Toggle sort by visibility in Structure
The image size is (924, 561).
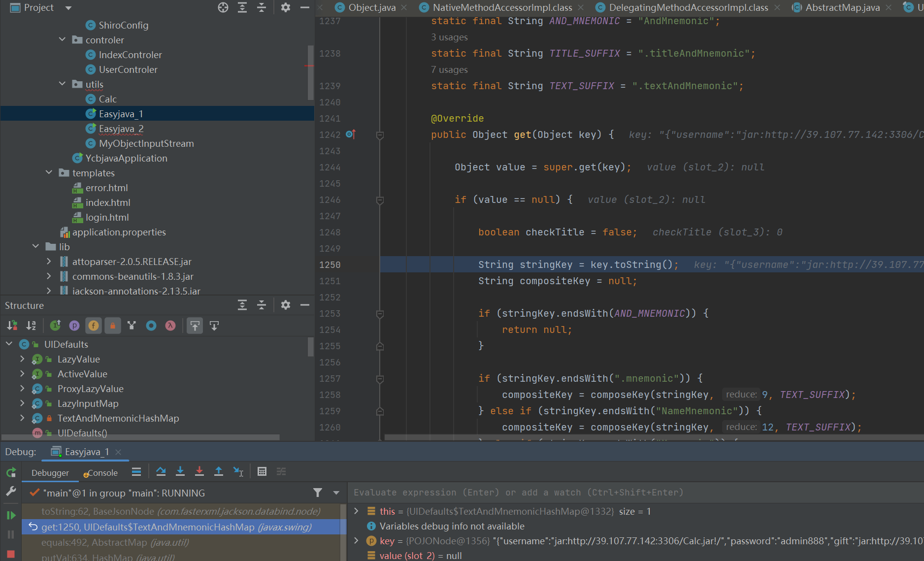12,326
